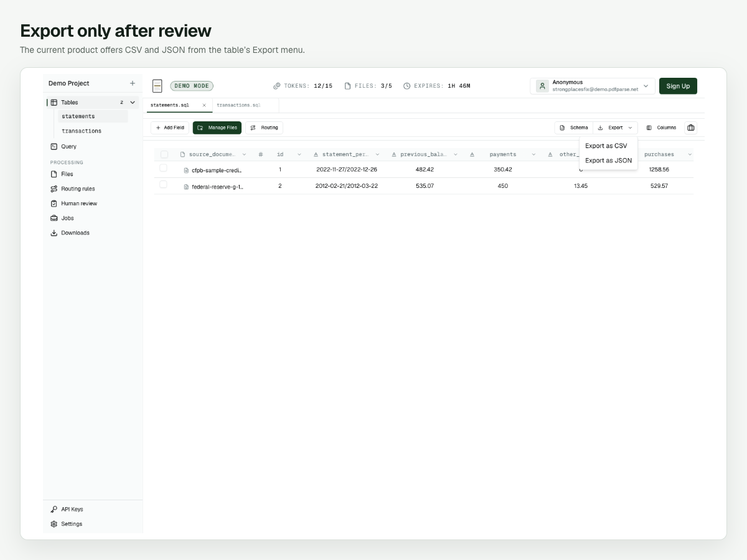Check the cfpb-sample-credit row checkbox
The width and height of the screenshot is (747, 560).
point(163,169)
